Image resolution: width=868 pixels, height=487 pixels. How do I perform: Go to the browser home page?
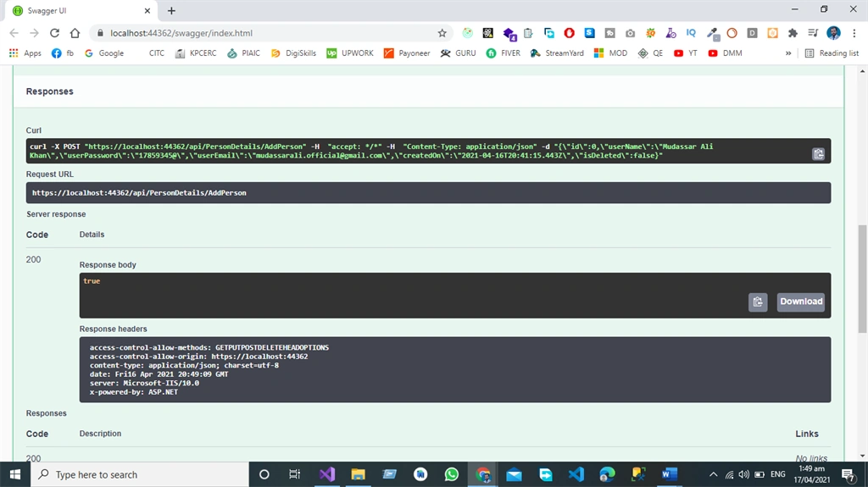(75, 33)
